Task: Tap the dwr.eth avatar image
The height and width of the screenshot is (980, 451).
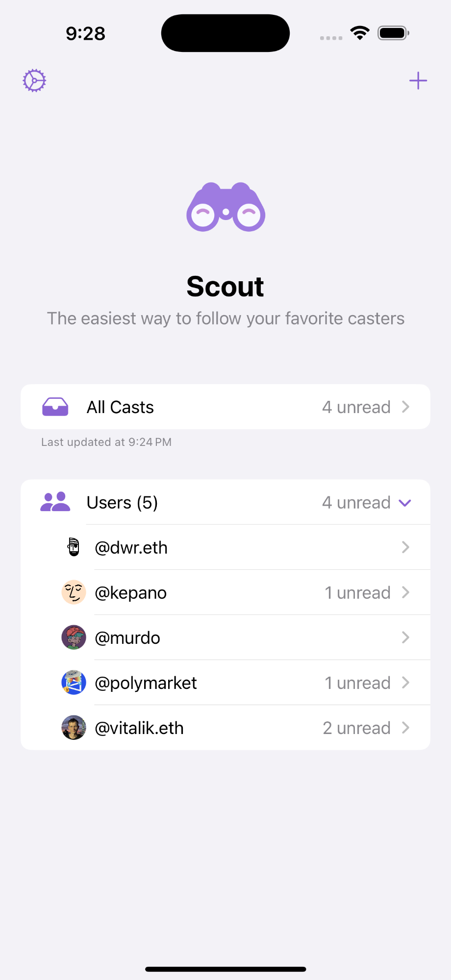Action: (74, 547)
